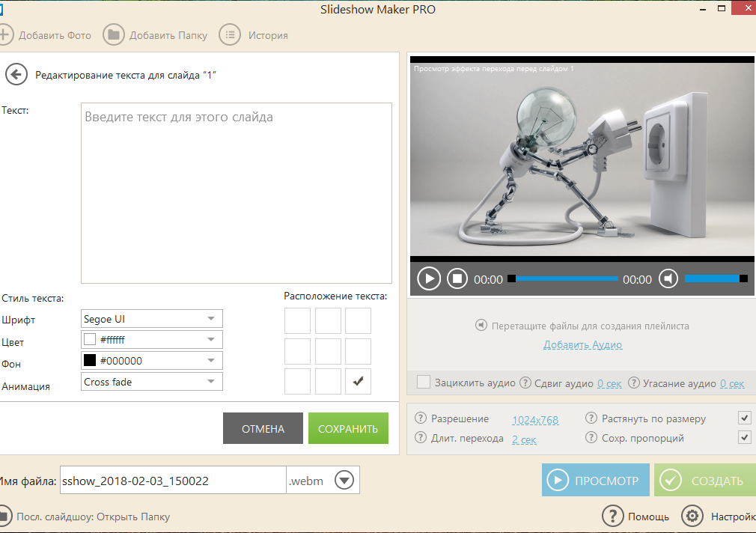The image size is (756, 533).
Task: Click the playback progress slider
Action: 563,278
